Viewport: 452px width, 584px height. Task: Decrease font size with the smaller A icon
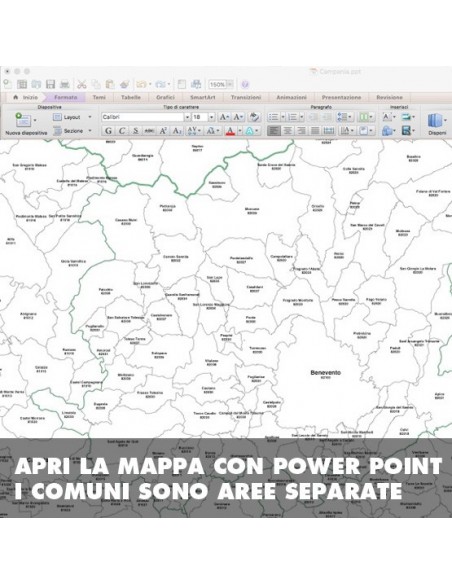click(x=238, y=117)
